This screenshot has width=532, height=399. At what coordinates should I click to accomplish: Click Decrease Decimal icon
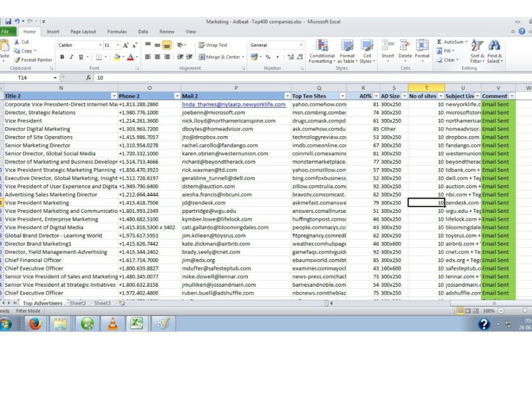(300, 57)
